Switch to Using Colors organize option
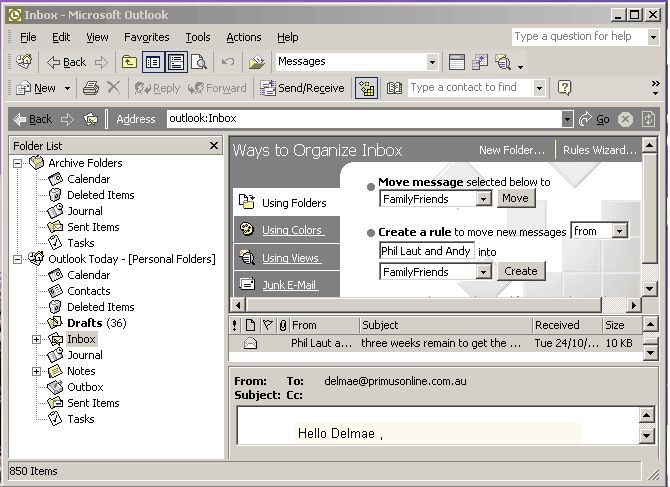Screen dimensions: 670x487 click(286, 230)
